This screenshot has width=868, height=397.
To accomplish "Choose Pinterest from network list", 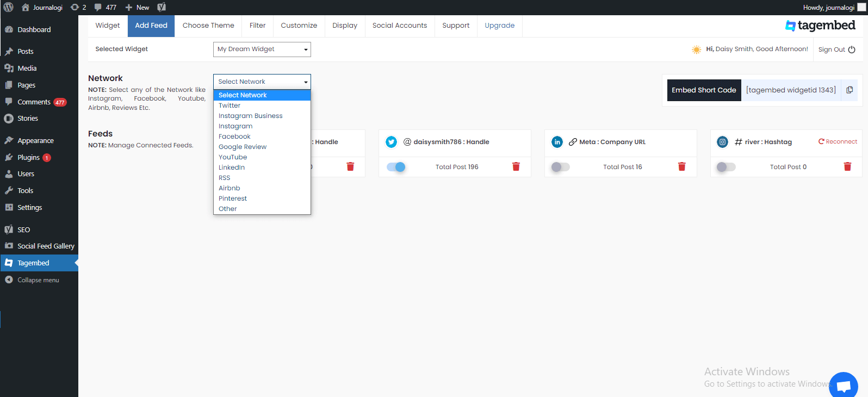I will click(262, 199).
